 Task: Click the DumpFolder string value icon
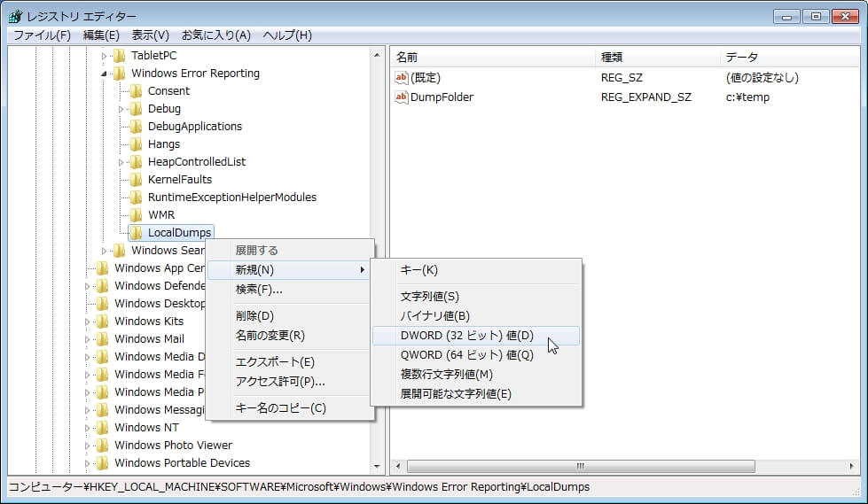coord(402,97)
